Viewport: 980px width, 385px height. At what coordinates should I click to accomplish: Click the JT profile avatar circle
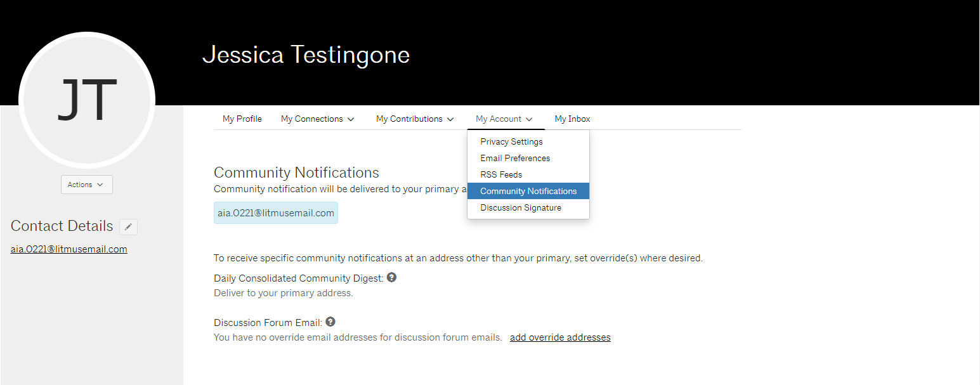click(87, 100)
